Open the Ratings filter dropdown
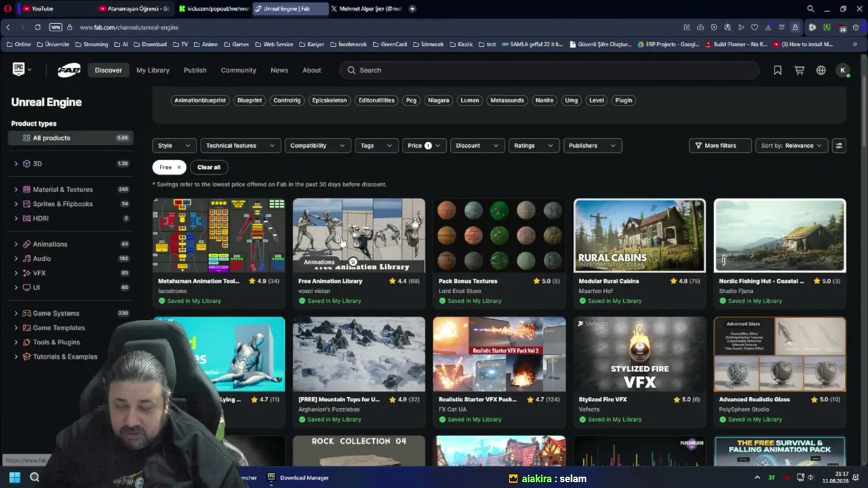The image size is (868, 488). point(534,146)
